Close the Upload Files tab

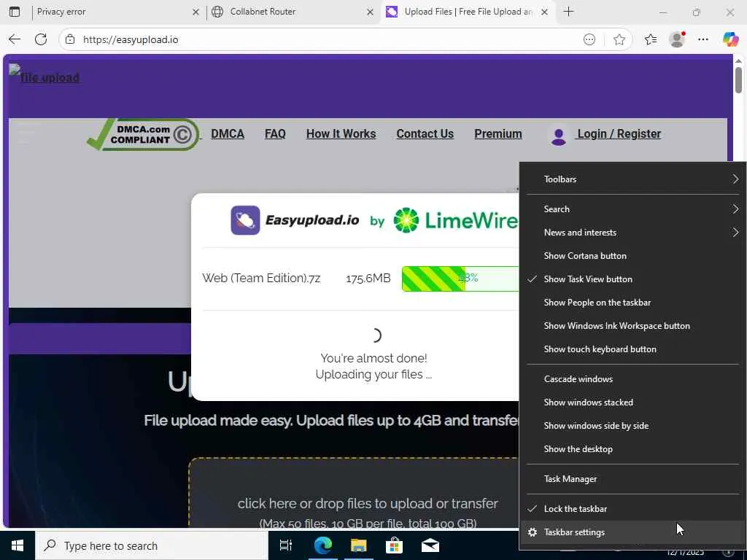coord(544,12)
